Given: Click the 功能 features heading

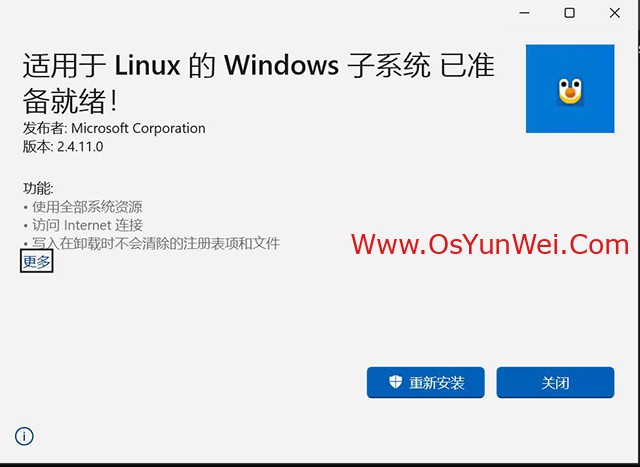Looking at the screenshot, I should [x=38, y=188].
